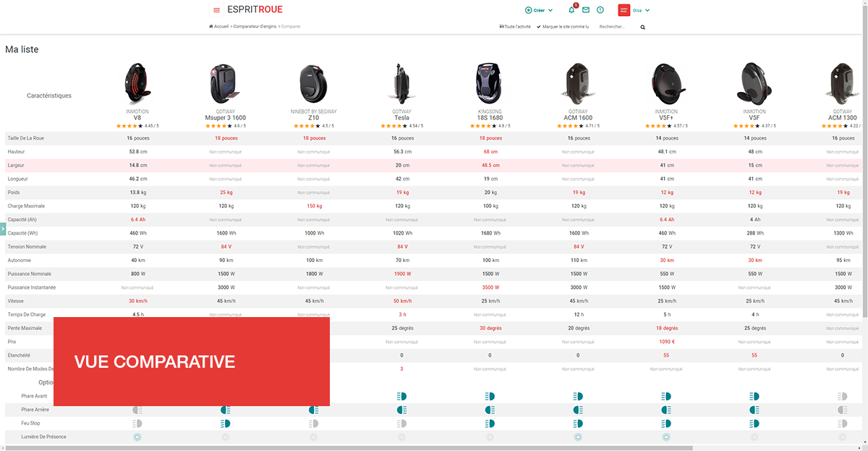This screenshot has width=868, height=451.
Task: Click the 18S 1680 '30 degrés' value
Action: (x=490, y=328)
